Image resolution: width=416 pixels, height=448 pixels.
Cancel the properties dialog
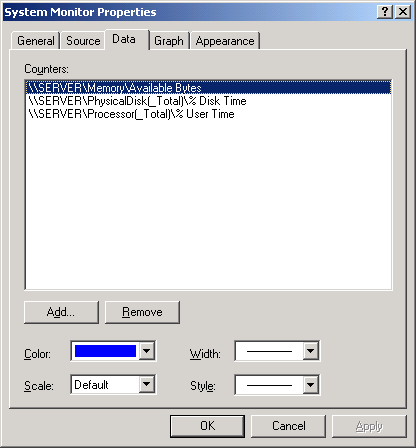(288, 426)
